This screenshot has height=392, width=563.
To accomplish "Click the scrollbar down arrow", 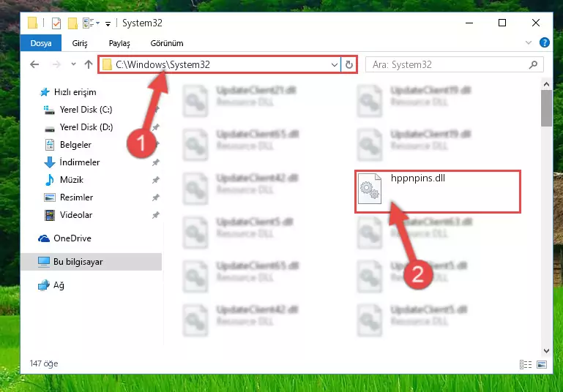I will [546, 351].
